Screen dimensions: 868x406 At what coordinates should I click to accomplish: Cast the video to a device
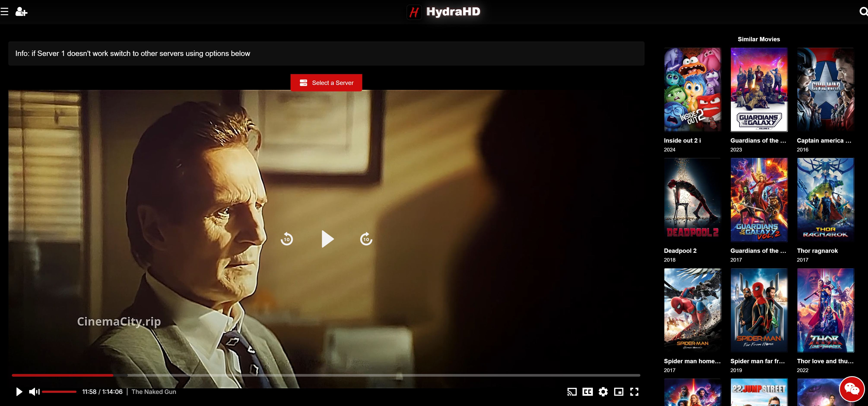coord(572,392)
